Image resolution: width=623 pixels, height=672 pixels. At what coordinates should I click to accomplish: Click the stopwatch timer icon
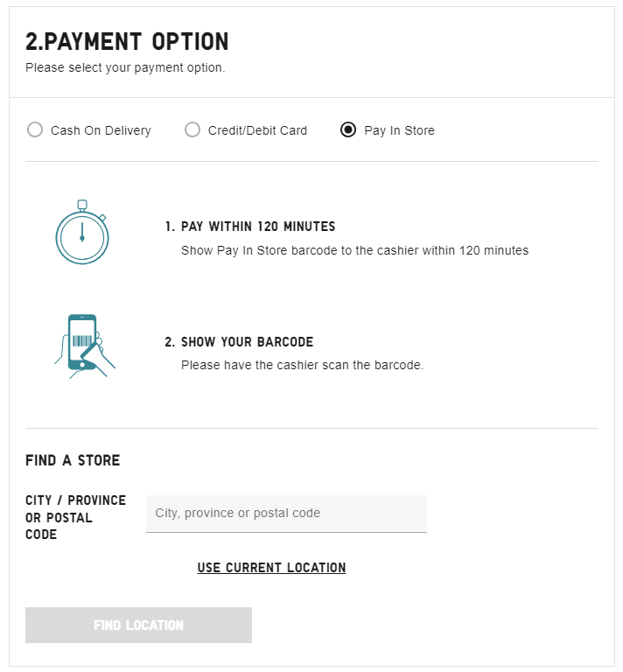pos(82,233)
